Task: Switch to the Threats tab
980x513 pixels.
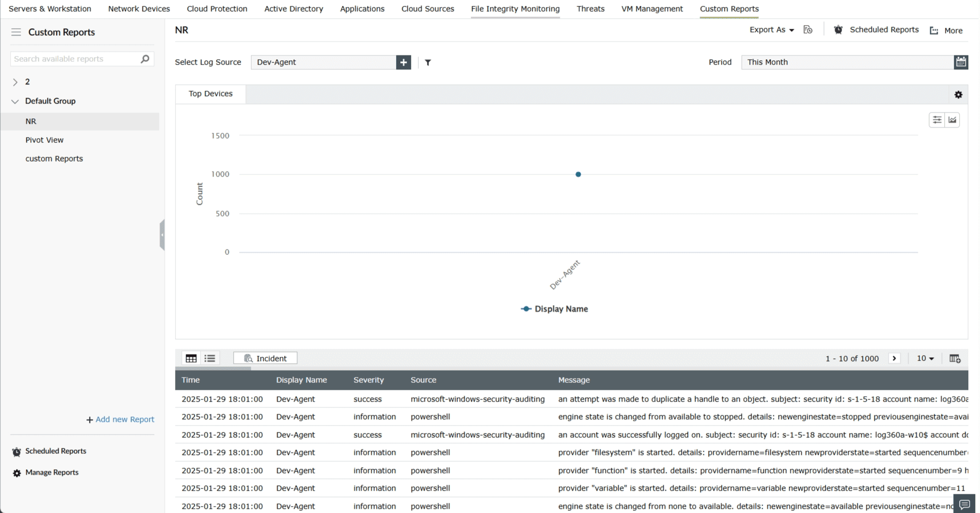Action: coord(590,9)
